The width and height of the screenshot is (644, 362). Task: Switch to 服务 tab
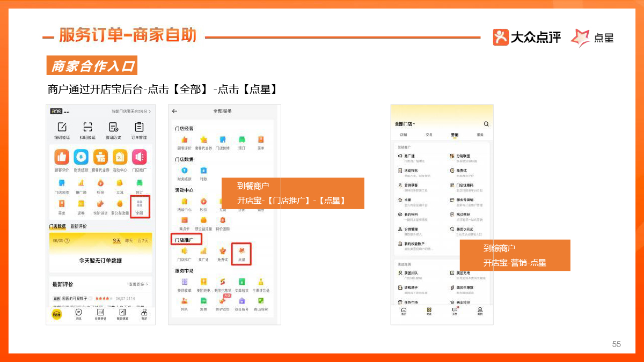coord(480,135)
